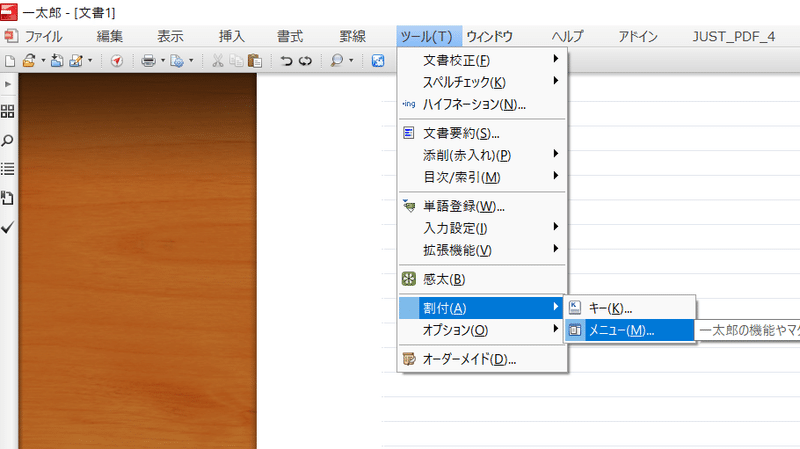Click the Redo arrows icon

[x=305, y=61]
